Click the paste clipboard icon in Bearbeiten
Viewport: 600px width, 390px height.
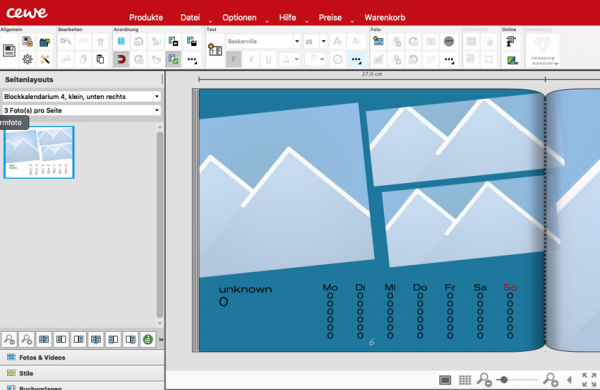(x=100, y=59)
